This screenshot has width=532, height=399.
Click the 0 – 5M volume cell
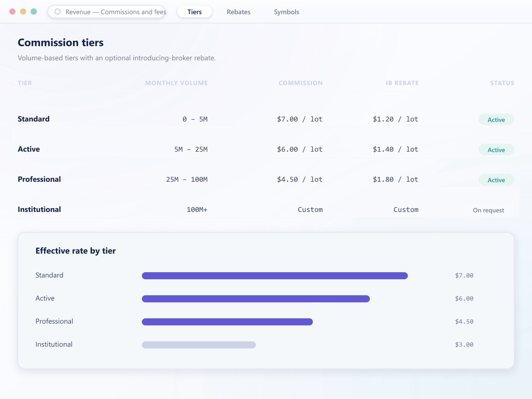pos(195,119)
